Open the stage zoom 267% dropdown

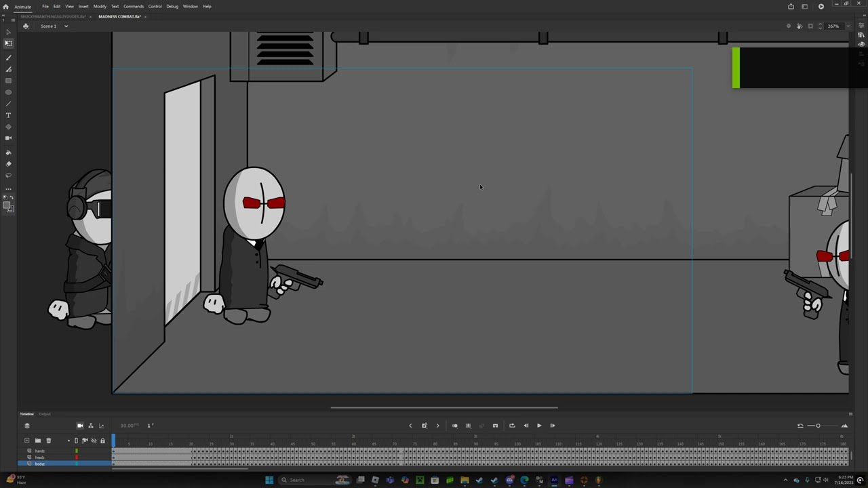(x=848, y=26)
